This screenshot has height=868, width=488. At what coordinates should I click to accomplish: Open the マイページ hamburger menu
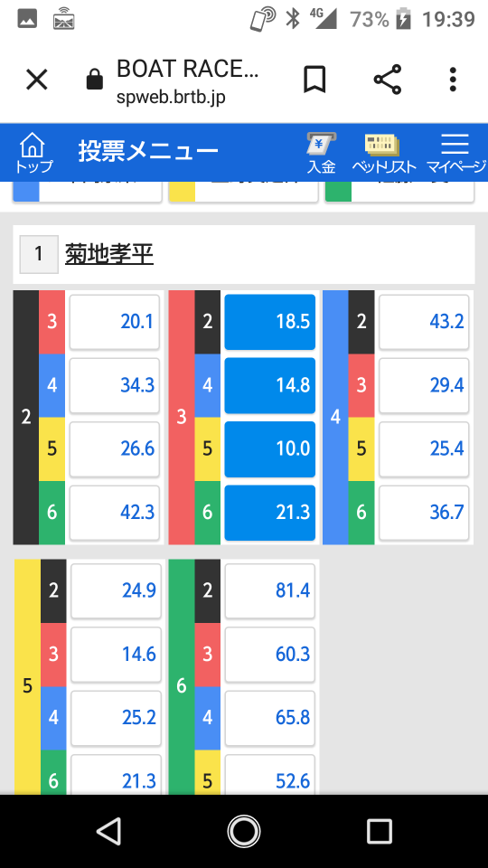455,154
